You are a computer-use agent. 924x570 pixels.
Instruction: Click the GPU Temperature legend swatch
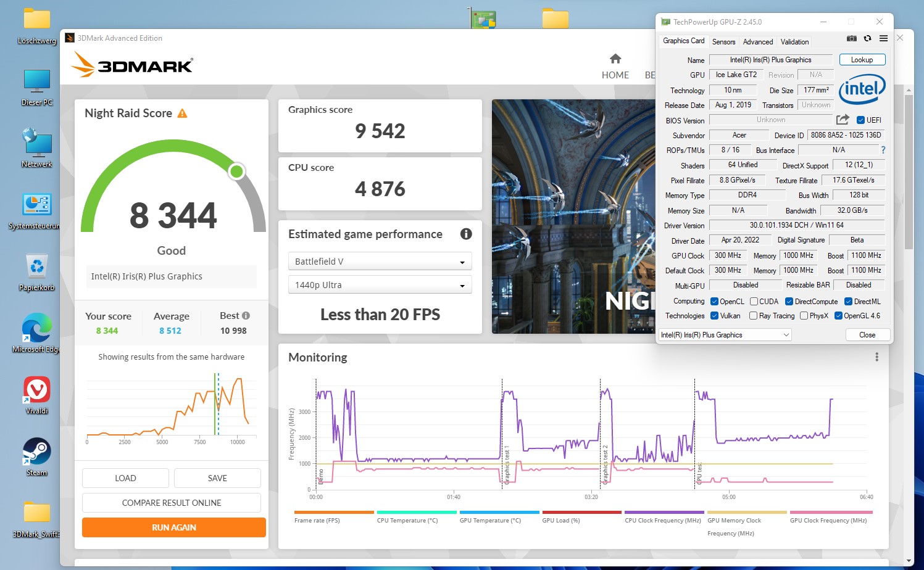coord(499,512)
